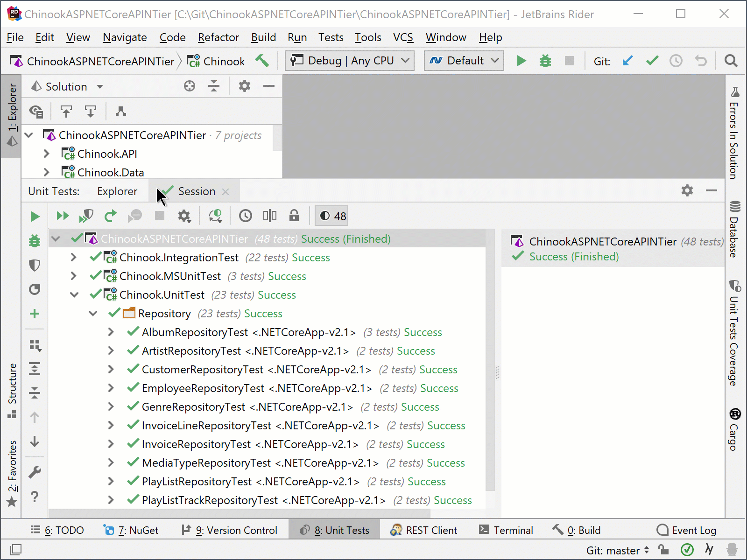Screen dimensions: 747x560
Task: Toggle the lock session icon
Action: (294, 216)
